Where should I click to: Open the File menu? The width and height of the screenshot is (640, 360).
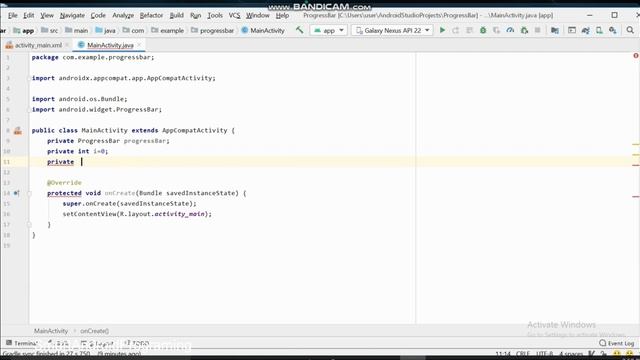[13, 15]
